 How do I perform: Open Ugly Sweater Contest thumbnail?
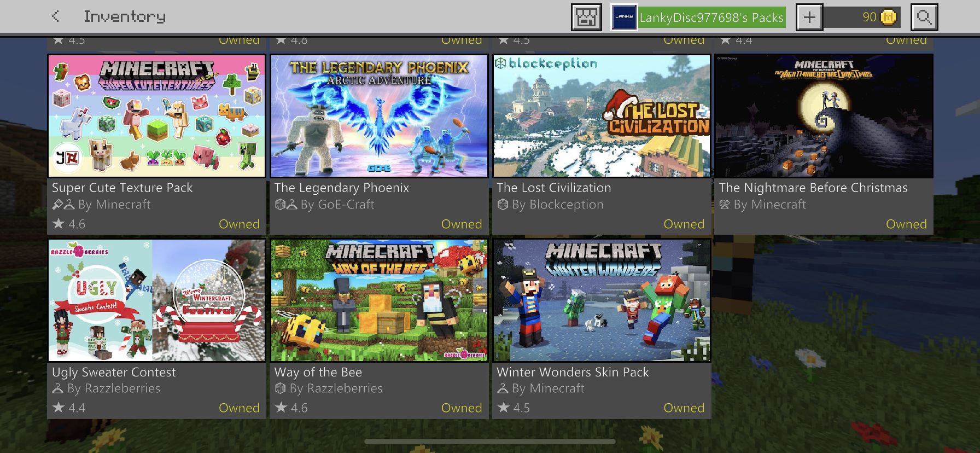tap(157, 300)
